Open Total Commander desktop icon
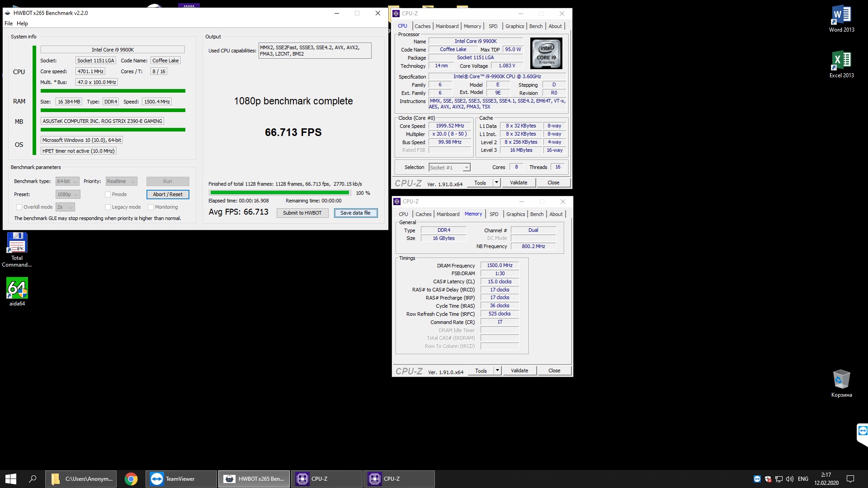868x488 pixels. (17, 250)
